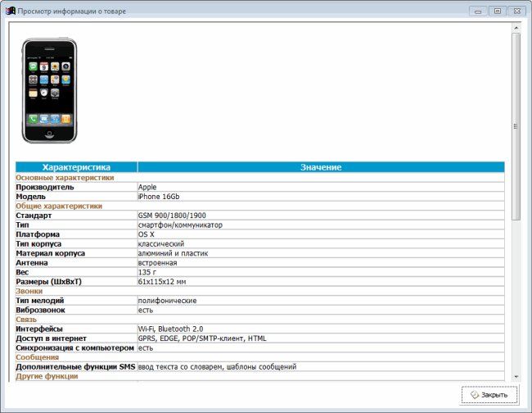Click the классический value
Screen dimensions: 532x413
pos(161,244)
